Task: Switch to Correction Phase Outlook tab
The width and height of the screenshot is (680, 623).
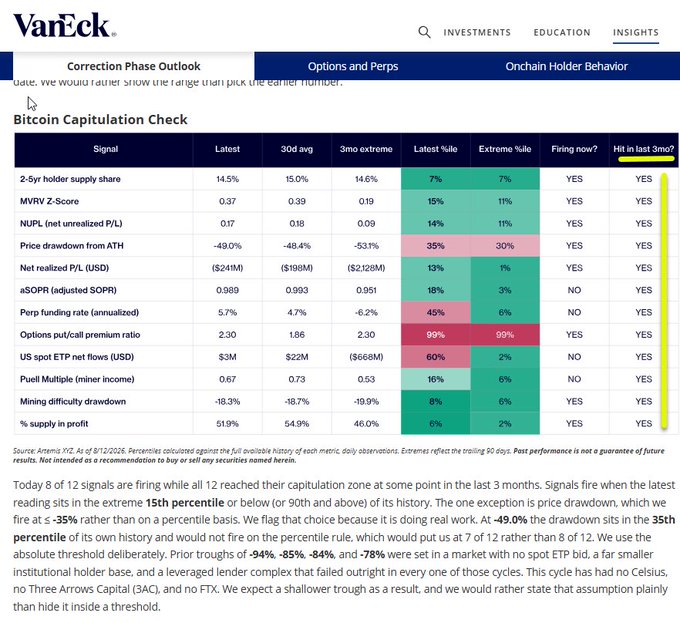Action: (x=134, y=66)
